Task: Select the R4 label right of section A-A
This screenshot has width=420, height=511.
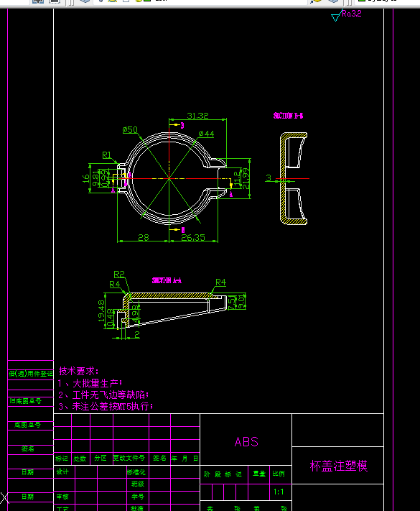Action: click(220, 282)
